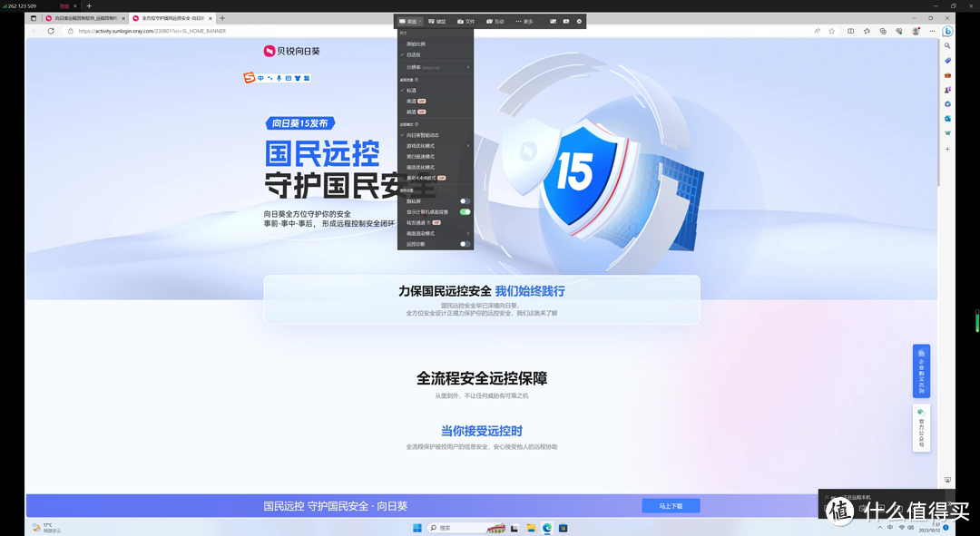Open Bing Copilot sidebar icon
980x536 pixels.
click(x=947, y=31)
